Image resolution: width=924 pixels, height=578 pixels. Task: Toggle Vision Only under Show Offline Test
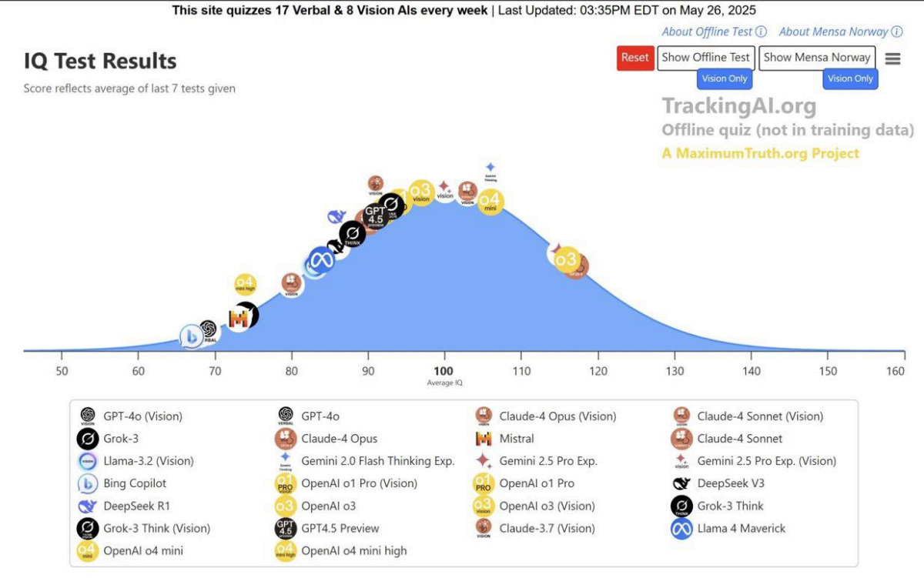pyautogui.click(x=725, y=79)
